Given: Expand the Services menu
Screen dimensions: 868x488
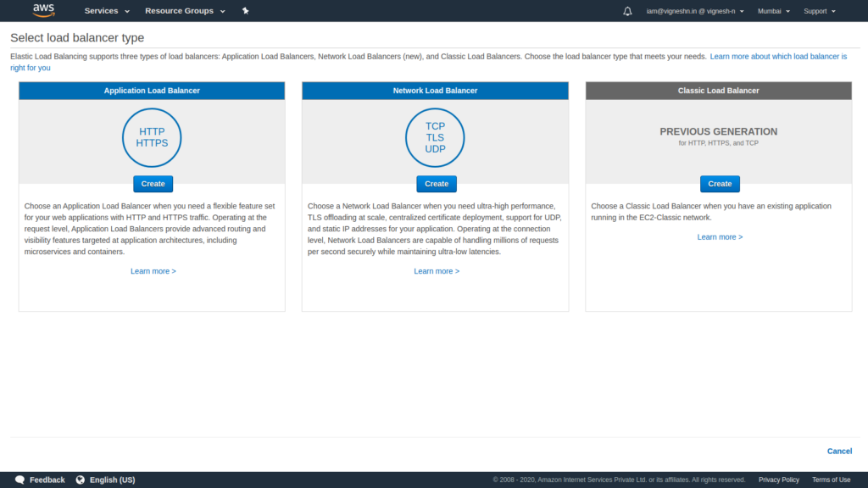Looking at the screenshot, I should point(107,10).
